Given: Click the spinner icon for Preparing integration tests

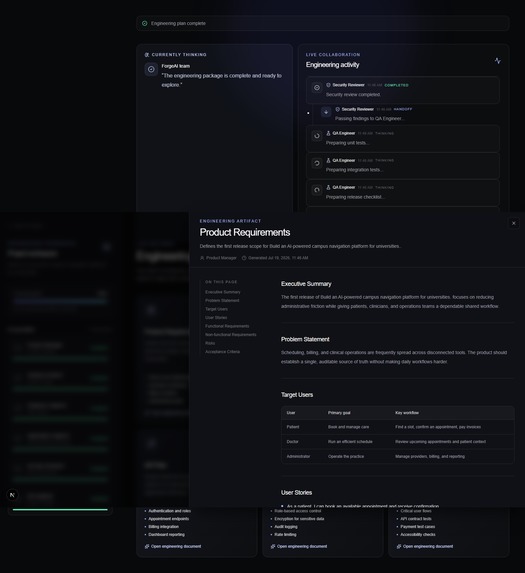Looking at the screenshot, I should point(317,163).
